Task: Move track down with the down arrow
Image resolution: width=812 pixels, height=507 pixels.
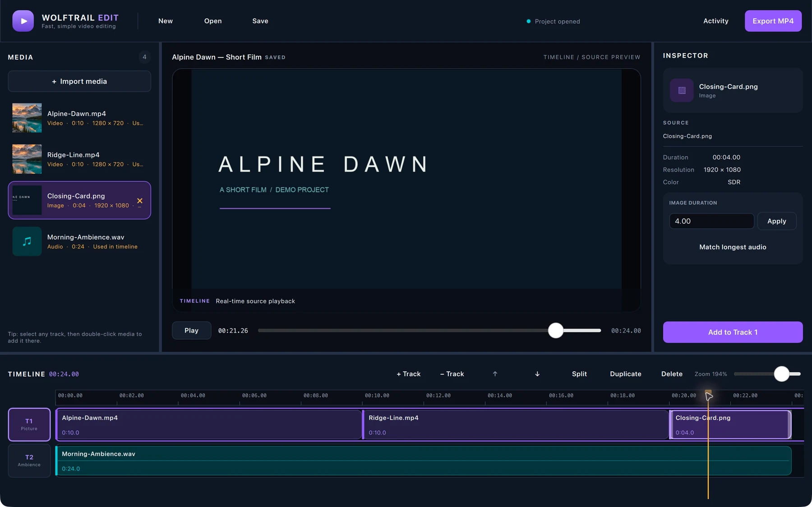Action: point(537,374)
